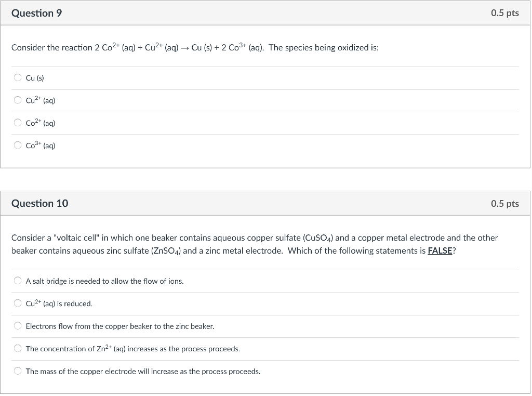The image size is (532, 396).
Task: Select 'mass of the copper electrode' option
Action: tap(18, 371)
